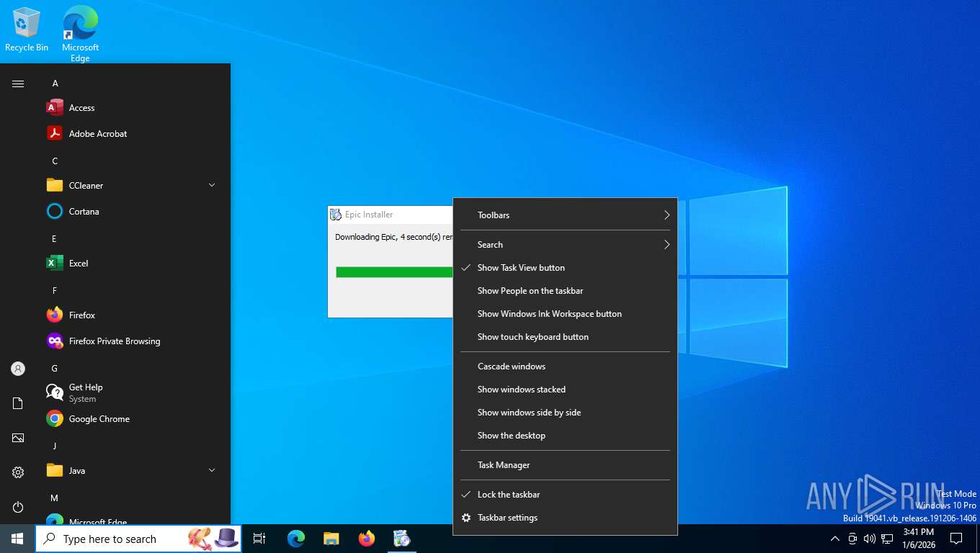Open Firefox Private Browsing entry
This screenshot has height=553, width=980.
(x=133, y=341)
